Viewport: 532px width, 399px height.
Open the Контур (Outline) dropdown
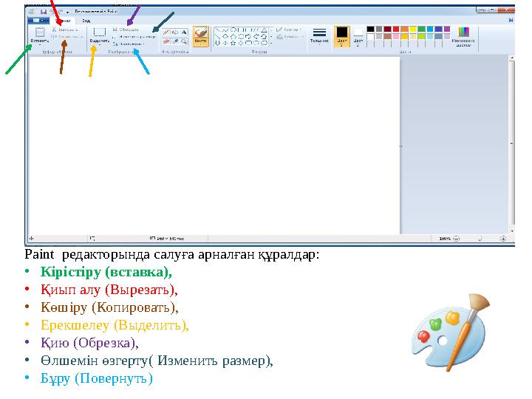(290, 30)
